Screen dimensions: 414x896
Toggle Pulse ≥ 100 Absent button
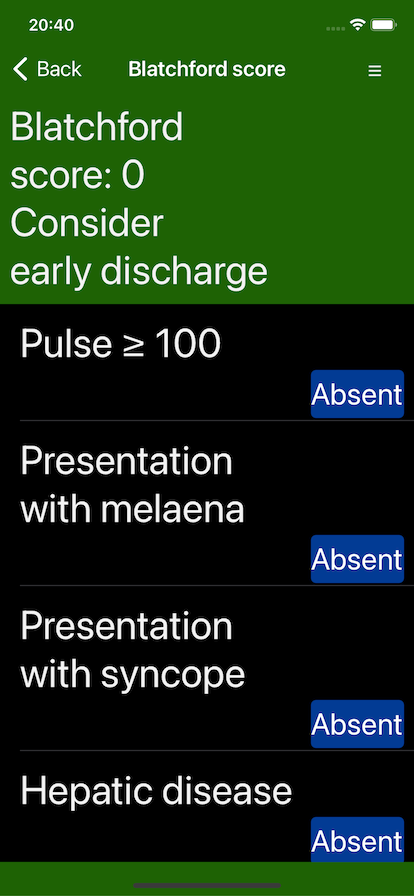coord(357,394)
